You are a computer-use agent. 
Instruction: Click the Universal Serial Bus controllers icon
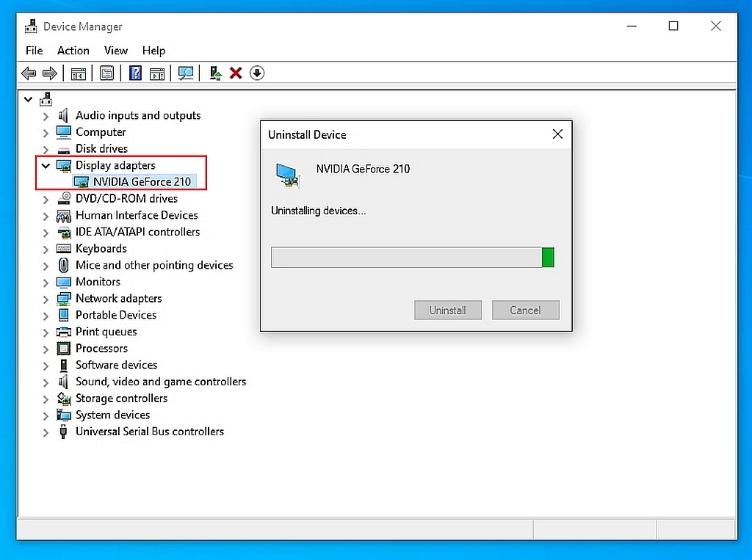click(63, 432)
